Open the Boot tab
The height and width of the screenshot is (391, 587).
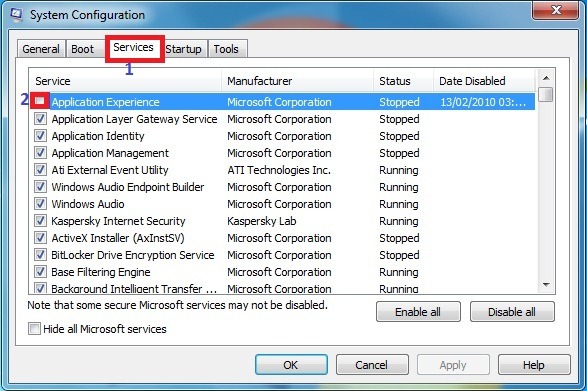(82, 49)
